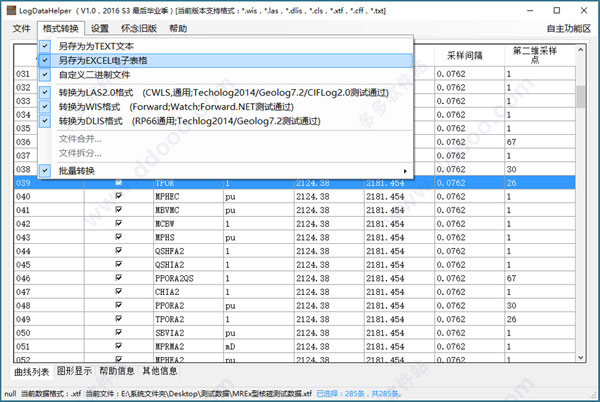Minimize the LogDataHelper window
Screen dimensions: 600x402
coord(530,11)
